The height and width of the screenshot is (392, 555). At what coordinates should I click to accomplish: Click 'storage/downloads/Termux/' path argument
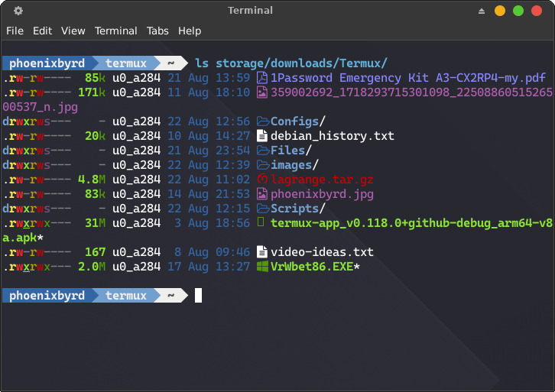(301, 63)
